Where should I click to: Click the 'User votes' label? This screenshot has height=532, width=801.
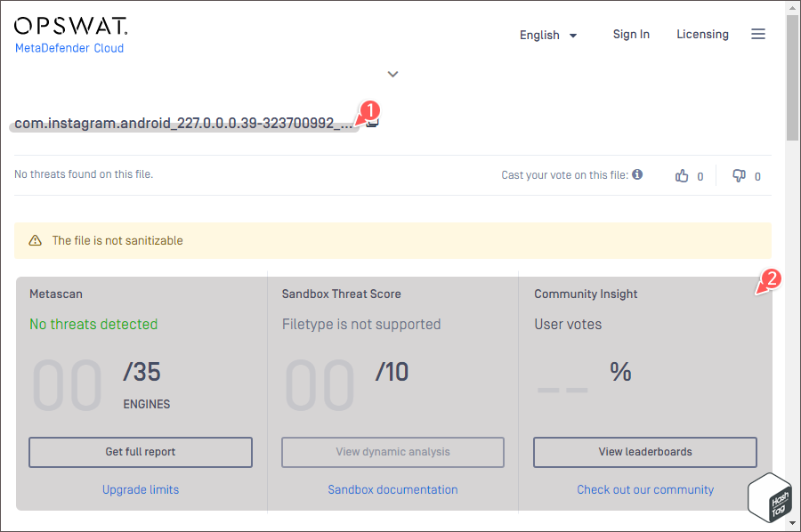[568, 324]
